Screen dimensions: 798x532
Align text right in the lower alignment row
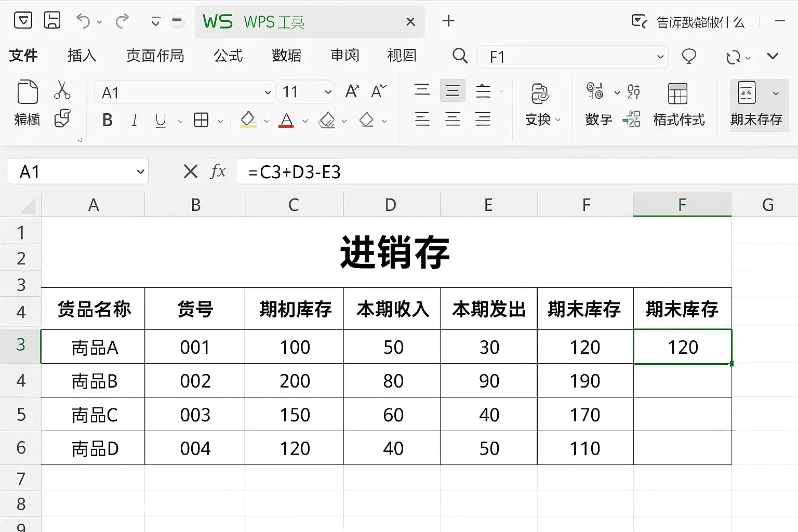click(483, 119)
